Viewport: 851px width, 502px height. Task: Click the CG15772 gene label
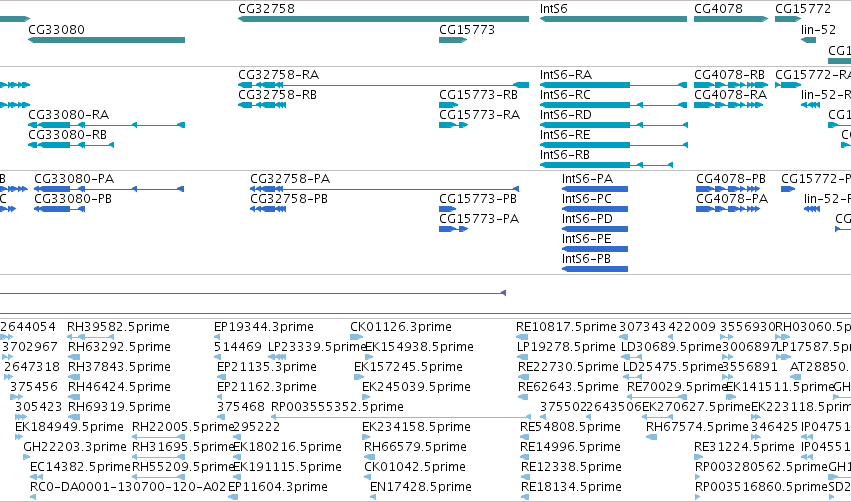pos(803,9)
